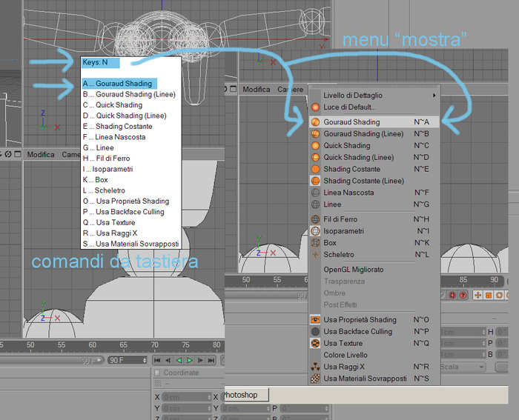Expand Livello di Dettaglio submenu arrow

[434, 96]
